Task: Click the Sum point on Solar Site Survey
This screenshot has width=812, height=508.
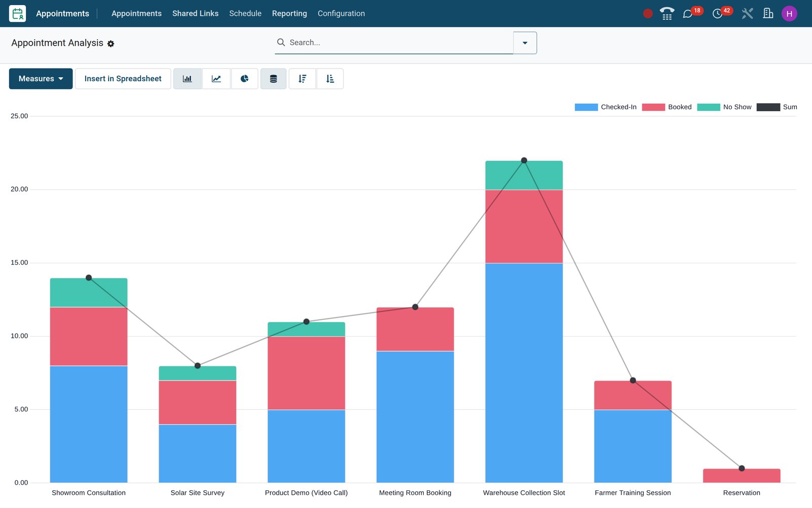Action: 197,366
